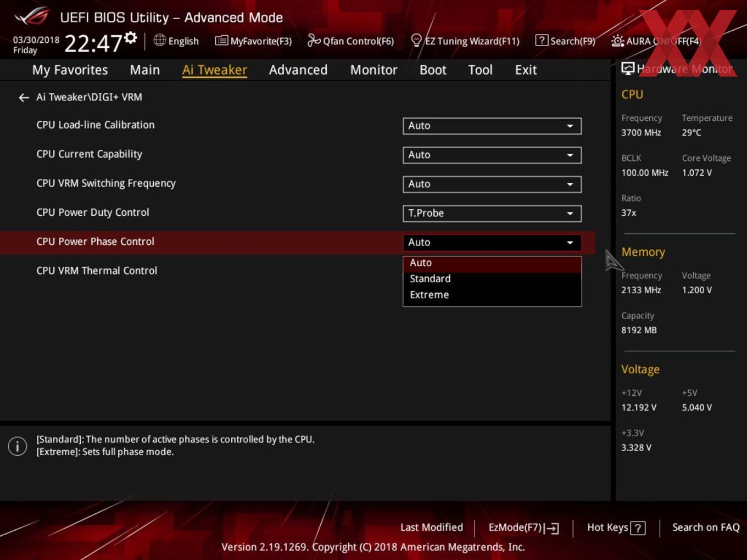Image resolution: width=747 pixels, height=560 pixels.
Task: Click +5V reading 5.040 V
Action: coord(697,407)
